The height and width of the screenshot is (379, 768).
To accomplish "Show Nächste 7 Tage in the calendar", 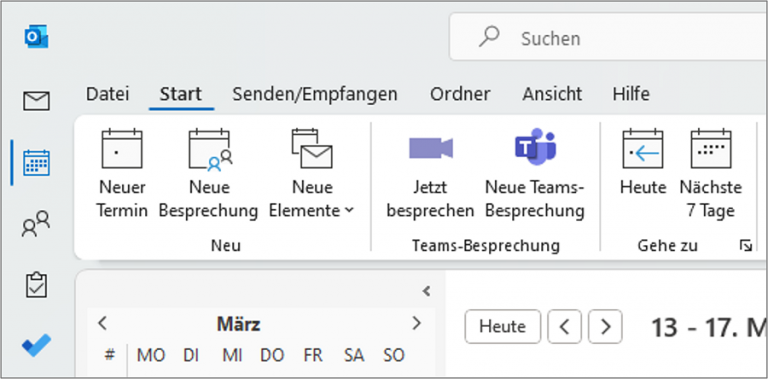I will [x=711, y=174].
